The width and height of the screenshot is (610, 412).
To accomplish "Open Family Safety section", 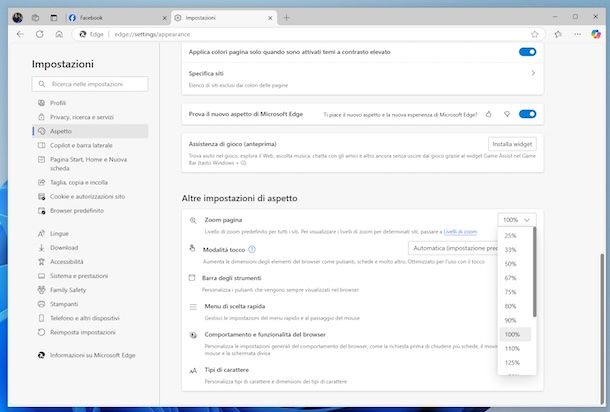I will coord(90,290).
